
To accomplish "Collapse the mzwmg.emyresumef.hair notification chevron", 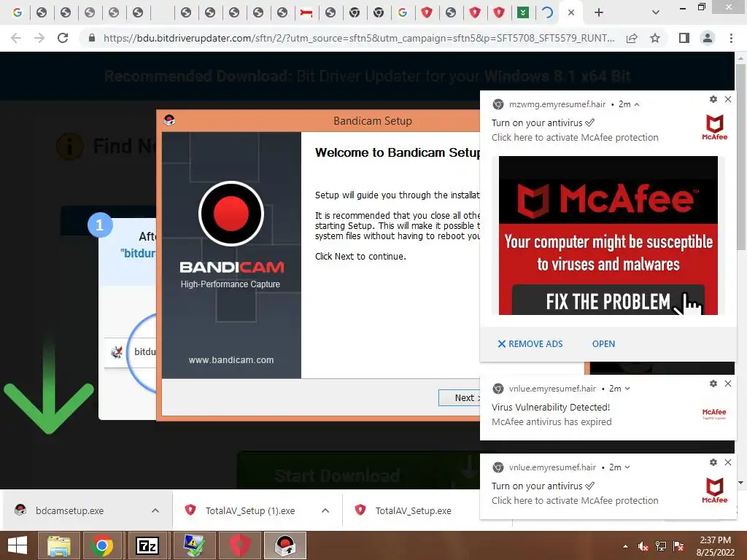I will tap(637, 104).
